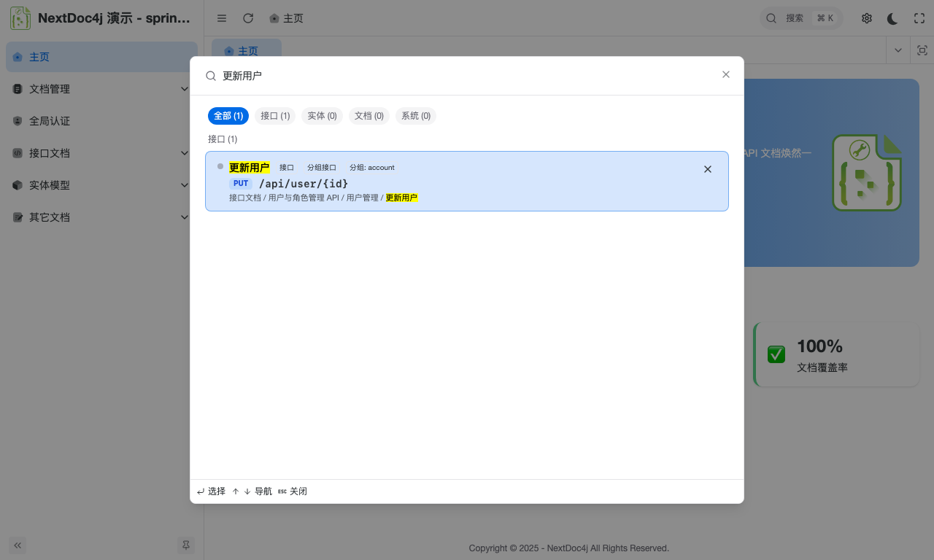The image size is (934, 560).
Task: Click the 接口 (1) section heading
Action: (223, 139)
